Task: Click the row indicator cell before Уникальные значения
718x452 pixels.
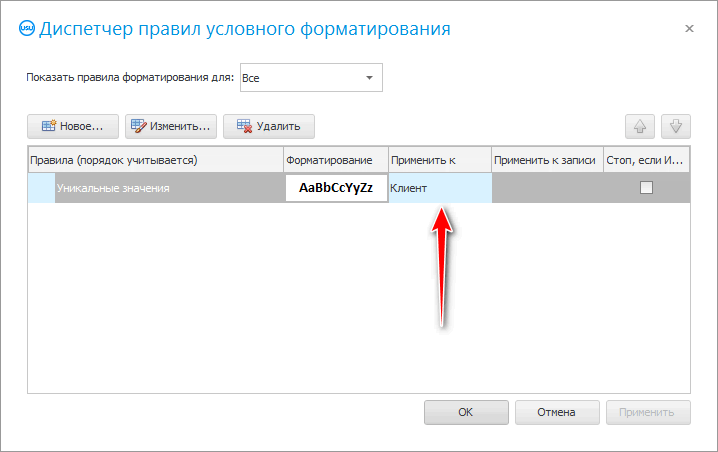Action: [42, 188]
